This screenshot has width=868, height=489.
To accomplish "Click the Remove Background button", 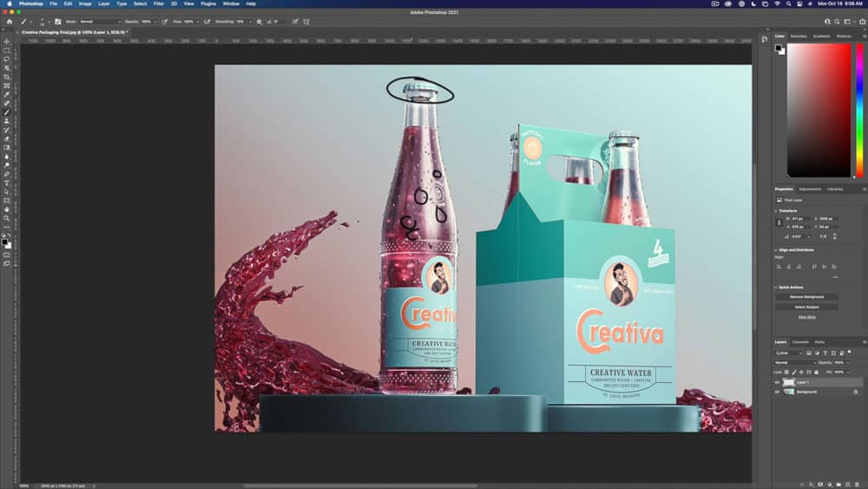I will click(806, 297).
